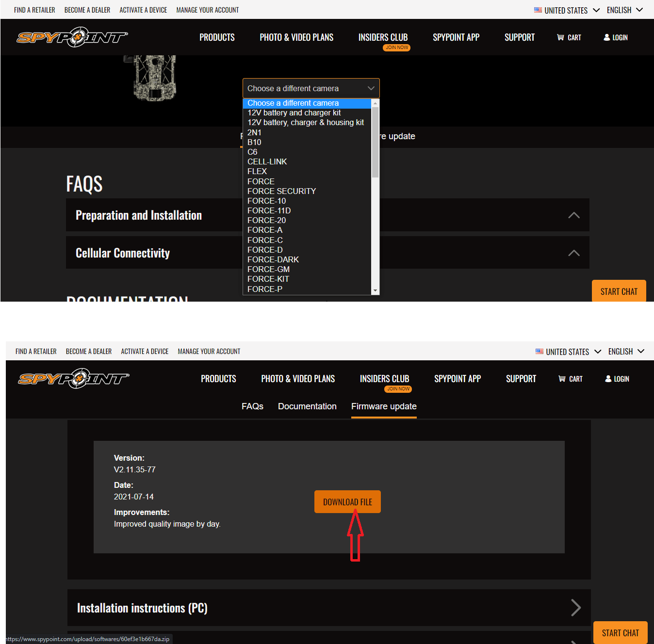Click the Spypoint logo in the lower page

74,379
